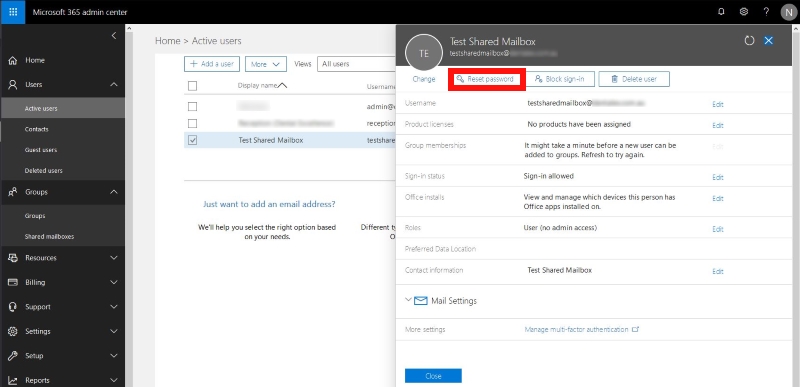Open the app launcher waffle icon
This screenshot has width=800, height=387.
pos(13,12)
